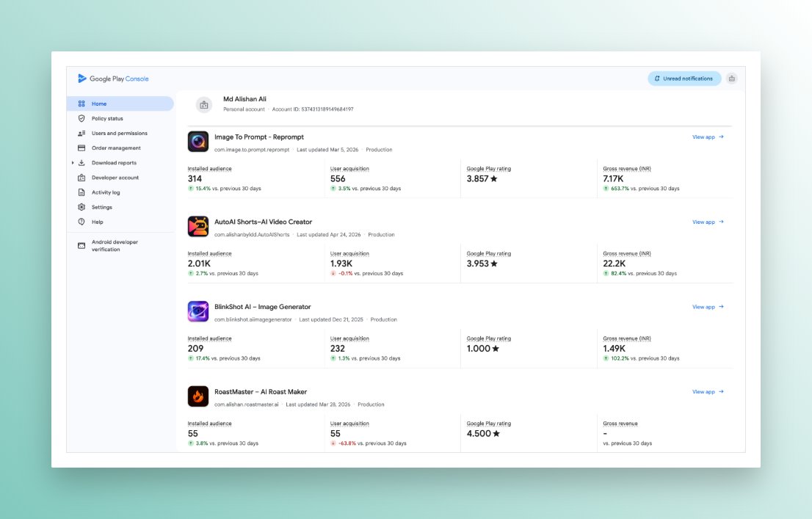Click Installed audience value 209
Image resolution: width=812 pixels, height=519 pixels.
click(195, 349)
